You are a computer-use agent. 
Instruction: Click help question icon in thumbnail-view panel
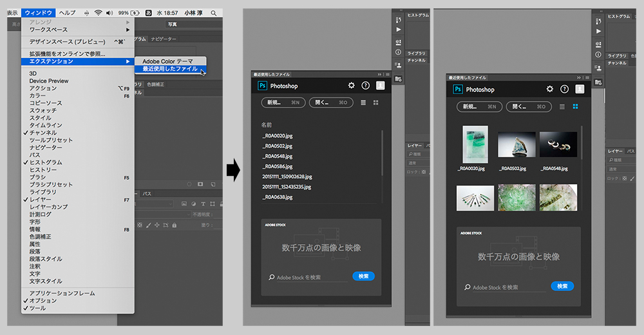point(565,89)
